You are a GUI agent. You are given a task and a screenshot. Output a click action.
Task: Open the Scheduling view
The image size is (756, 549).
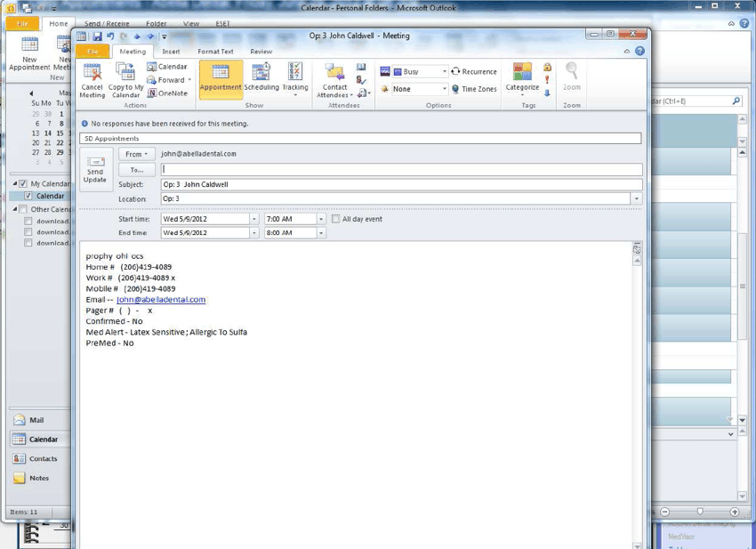click(261, 79)
